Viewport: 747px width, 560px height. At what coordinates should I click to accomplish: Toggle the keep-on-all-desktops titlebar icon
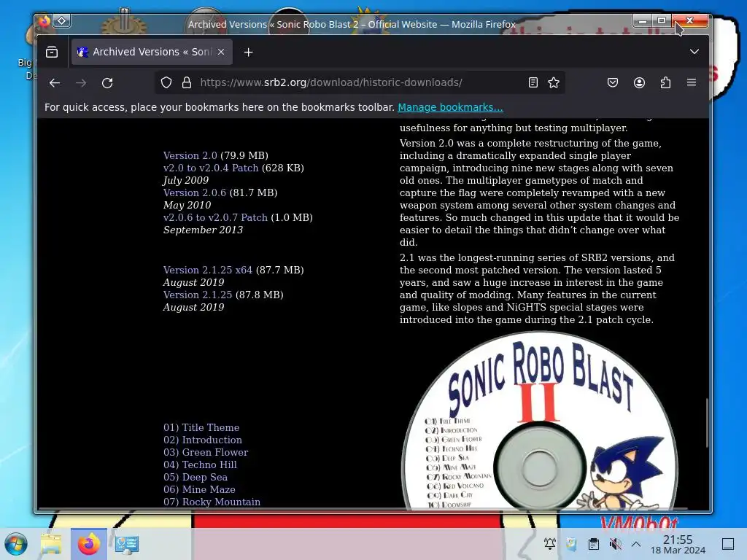click(x=62, y=21)
